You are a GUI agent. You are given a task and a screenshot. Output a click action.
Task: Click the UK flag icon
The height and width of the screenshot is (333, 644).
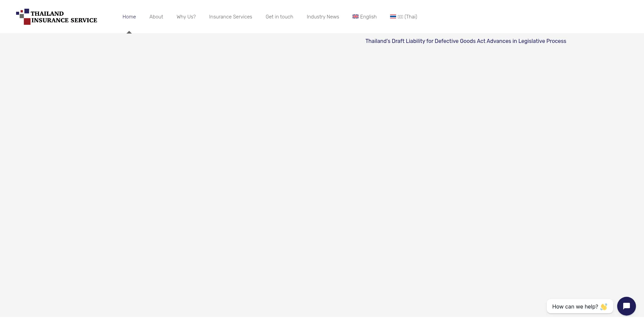[x=356, y=16]
